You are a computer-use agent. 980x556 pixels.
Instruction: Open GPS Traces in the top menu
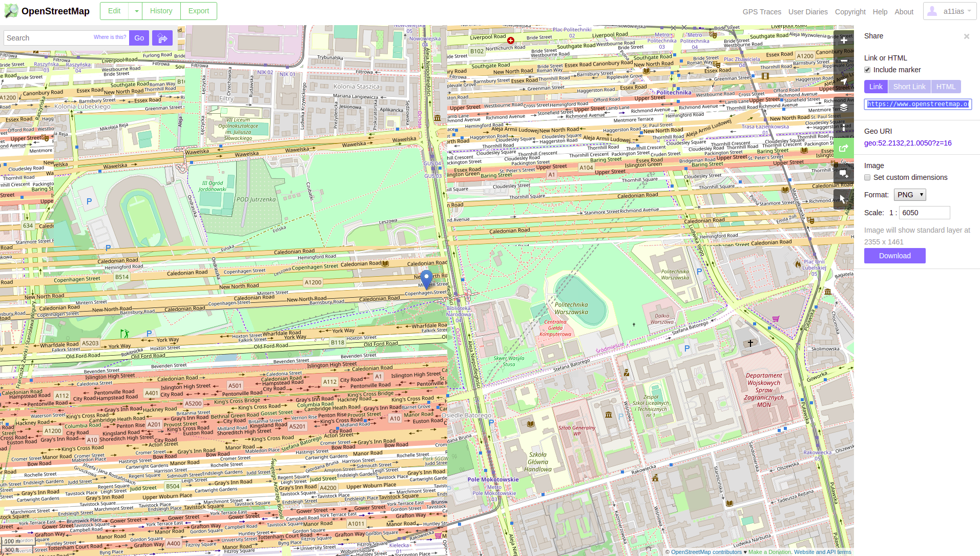[x=762, y=12]
